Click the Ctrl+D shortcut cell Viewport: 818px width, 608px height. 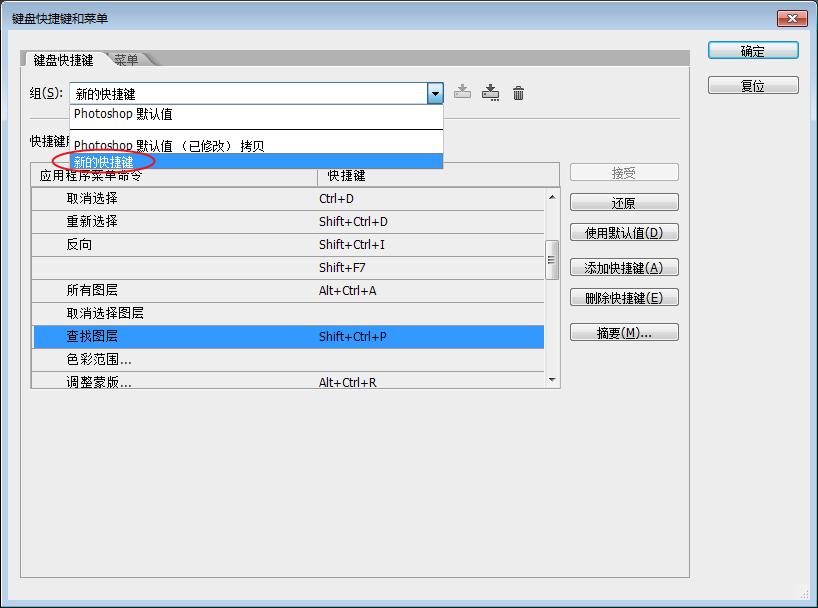tap(336, 199)
